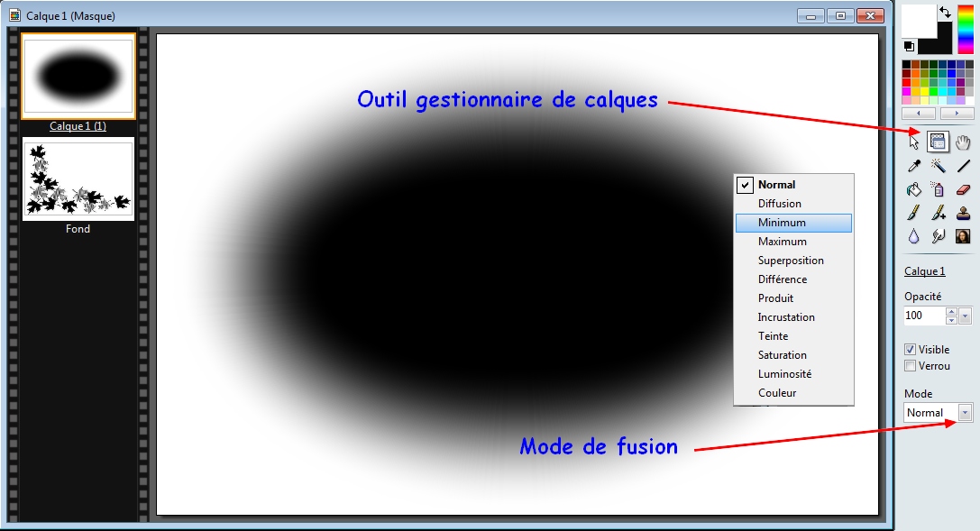Image resolution: width=980 pixels, height=531 pixels.
Task: Click the Fond layer label
Action: (78, 229)
